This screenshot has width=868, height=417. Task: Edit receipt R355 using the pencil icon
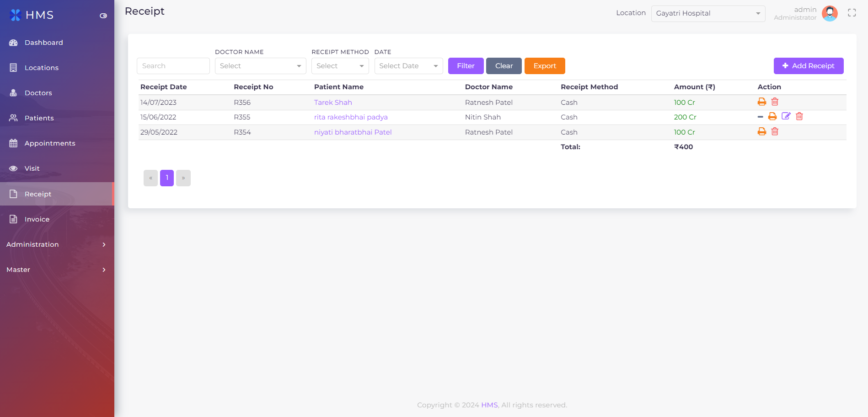point(786,116)
